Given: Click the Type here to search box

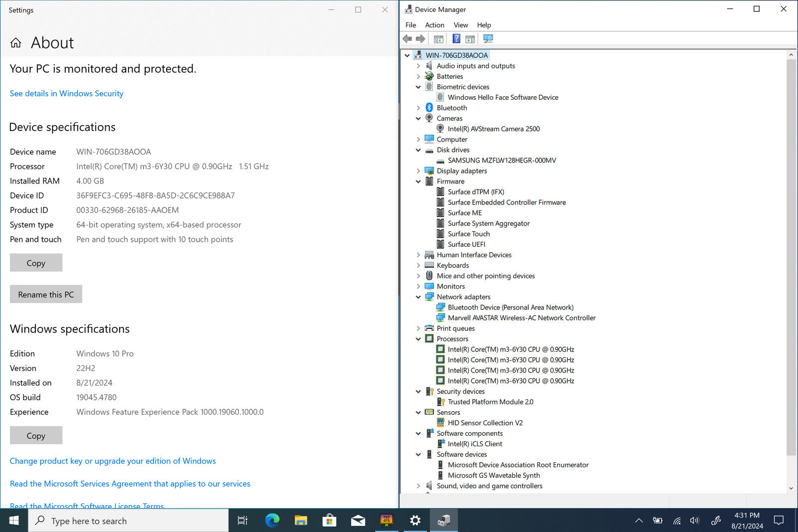Looking at the screenshot, I should [128, 521].
